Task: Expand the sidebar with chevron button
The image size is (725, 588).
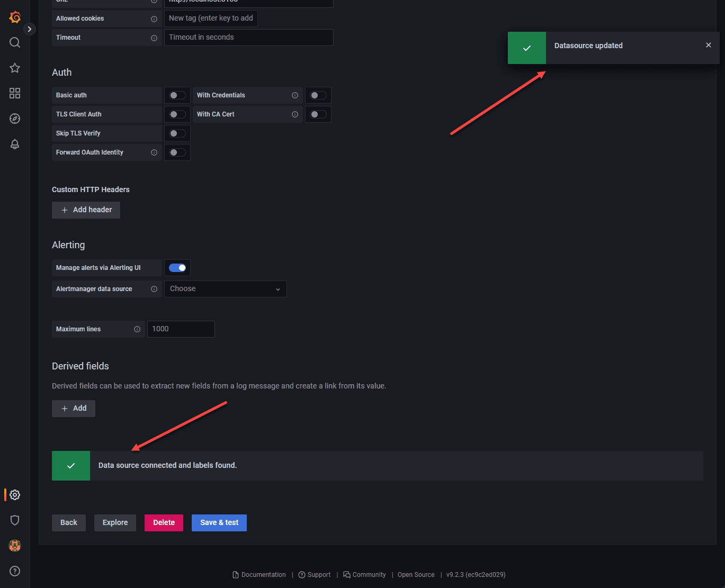Action: pos(30,29)
